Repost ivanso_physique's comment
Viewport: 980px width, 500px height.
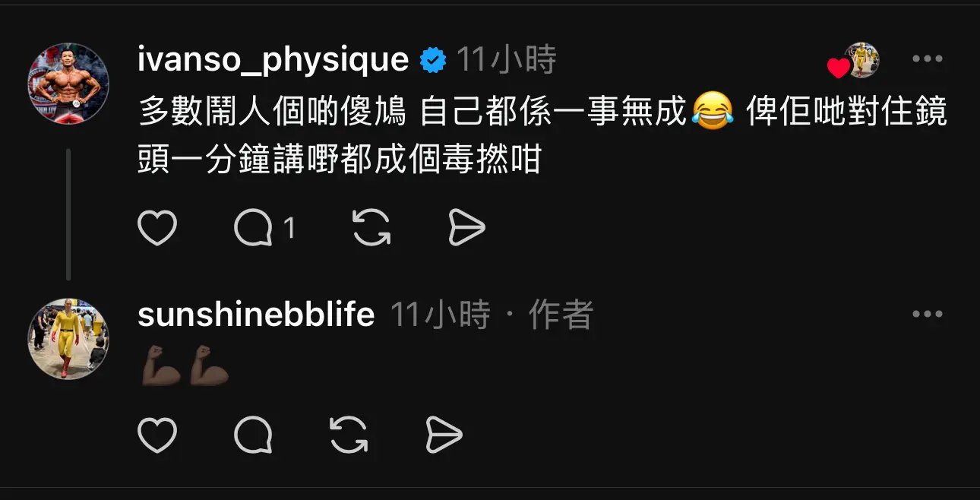click(x=371, y=228)
